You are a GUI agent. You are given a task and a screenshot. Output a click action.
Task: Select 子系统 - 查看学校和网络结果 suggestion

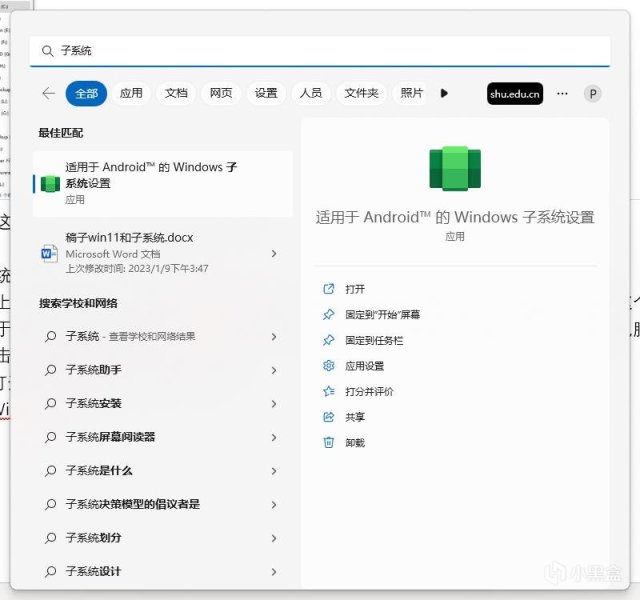[162, 336]
